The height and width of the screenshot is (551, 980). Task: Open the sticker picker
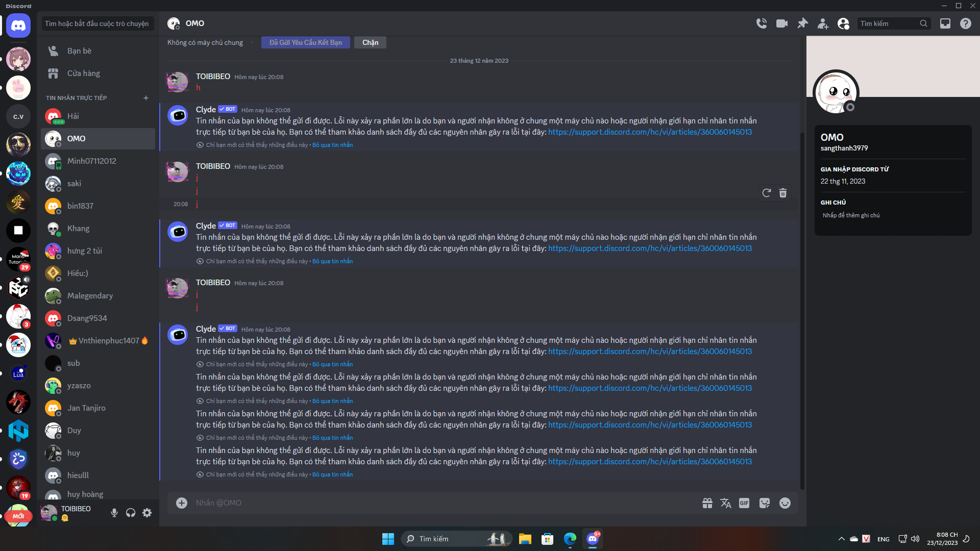pos(765,503)
